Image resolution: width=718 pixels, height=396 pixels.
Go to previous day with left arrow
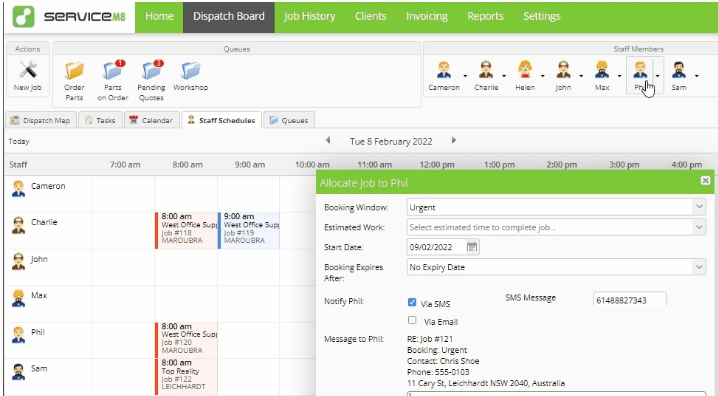click(328, 141)
